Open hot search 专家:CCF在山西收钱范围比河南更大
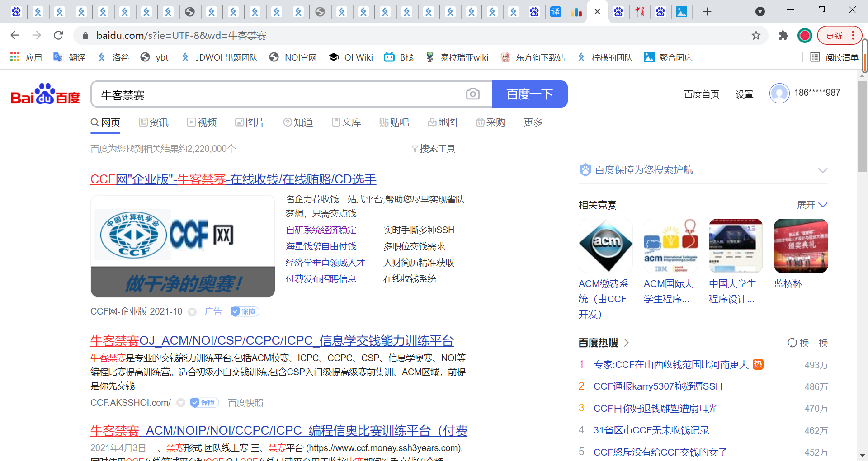 671,365
